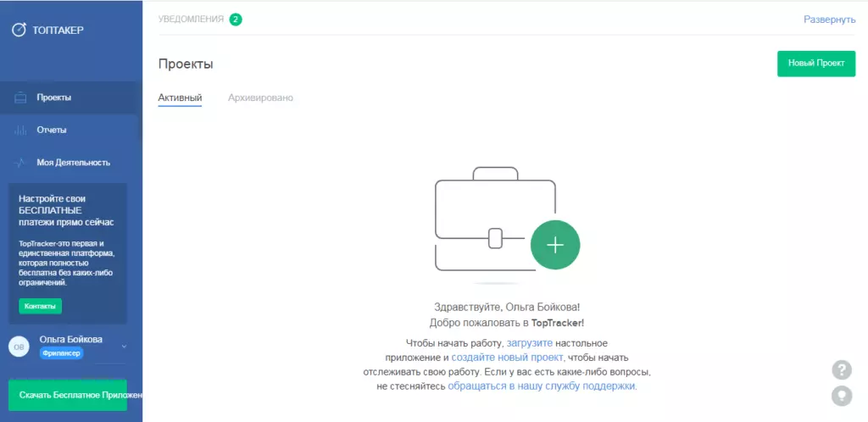
Task: Follow the создайте новый проект link
Action: (508, 358)
